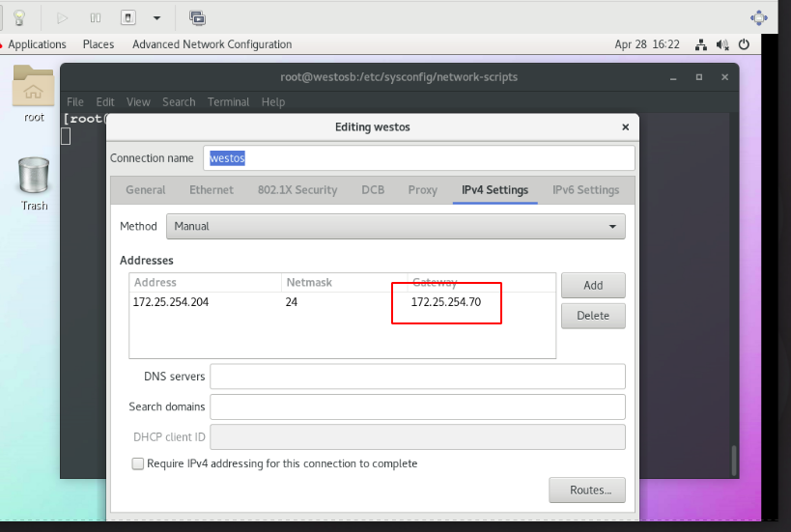791x532 pixels.
Task: Click the Address column header
Action: (205, 282)
